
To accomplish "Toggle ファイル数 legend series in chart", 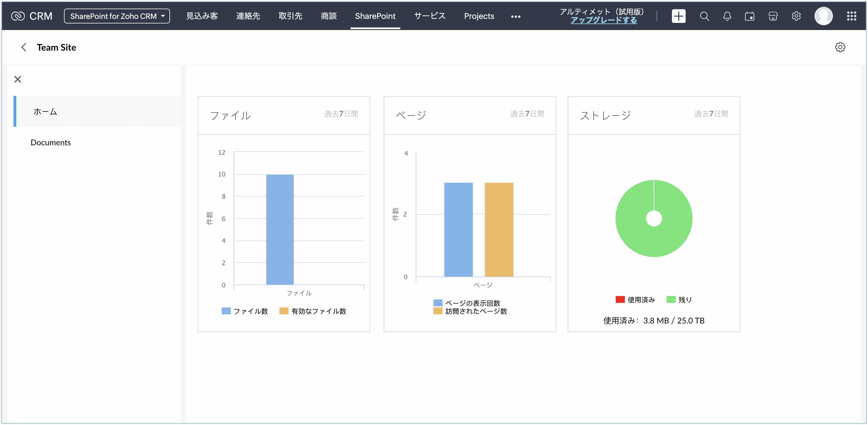I will [245, 311].
